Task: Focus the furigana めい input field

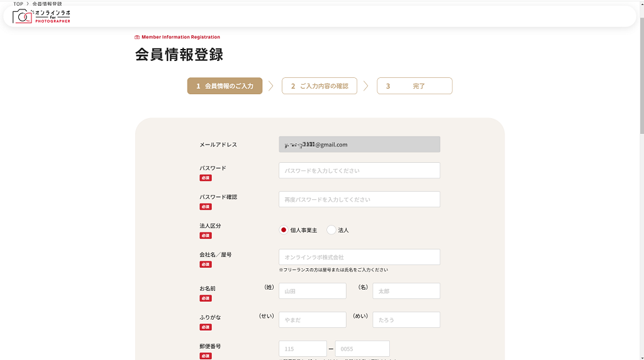Action: (406, 320)
